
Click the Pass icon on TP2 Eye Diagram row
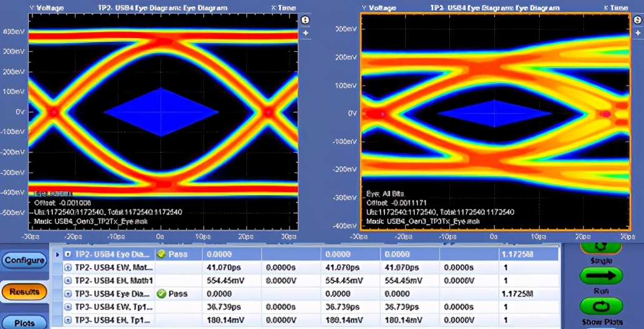[162, 254]
